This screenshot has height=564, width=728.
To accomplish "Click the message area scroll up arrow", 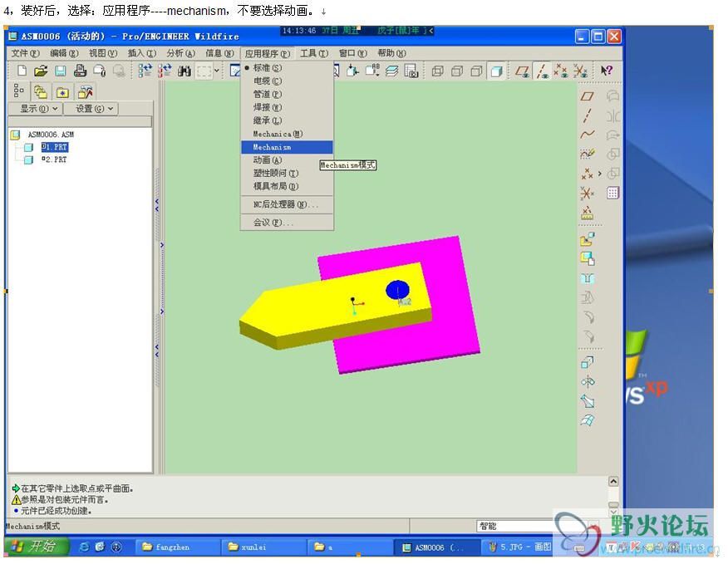I will coord(613,482).
